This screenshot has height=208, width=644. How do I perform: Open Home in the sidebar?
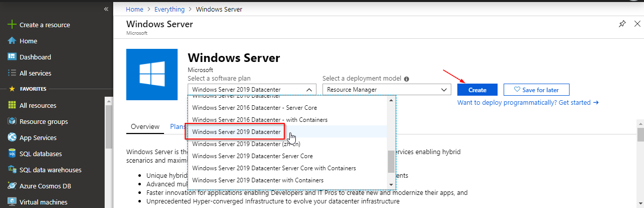tap(28, 41)
